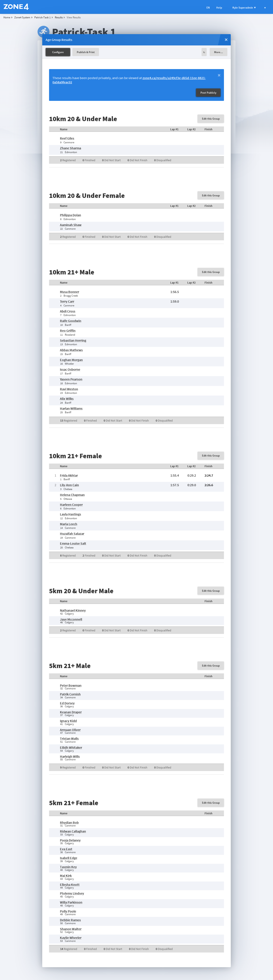Edit the 5km 21+ Female group
Viewport: 273px width, 980px height.
pos(211,803)
